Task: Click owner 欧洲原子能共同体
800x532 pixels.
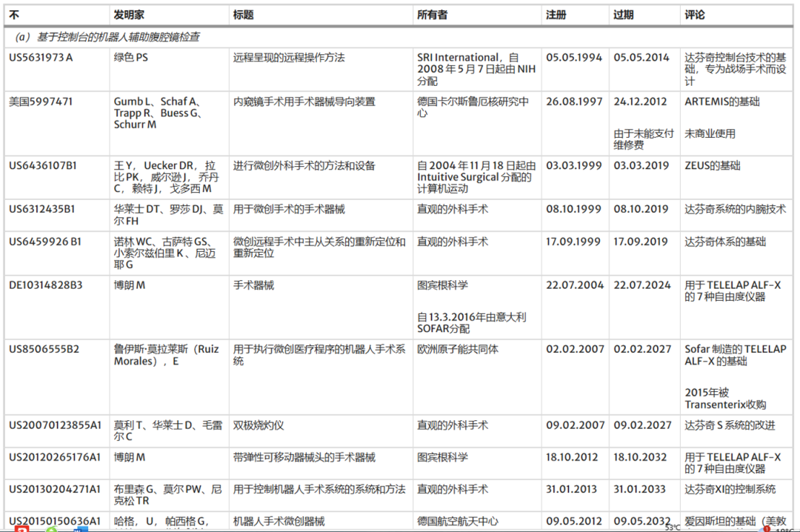Action: [458, 349]
